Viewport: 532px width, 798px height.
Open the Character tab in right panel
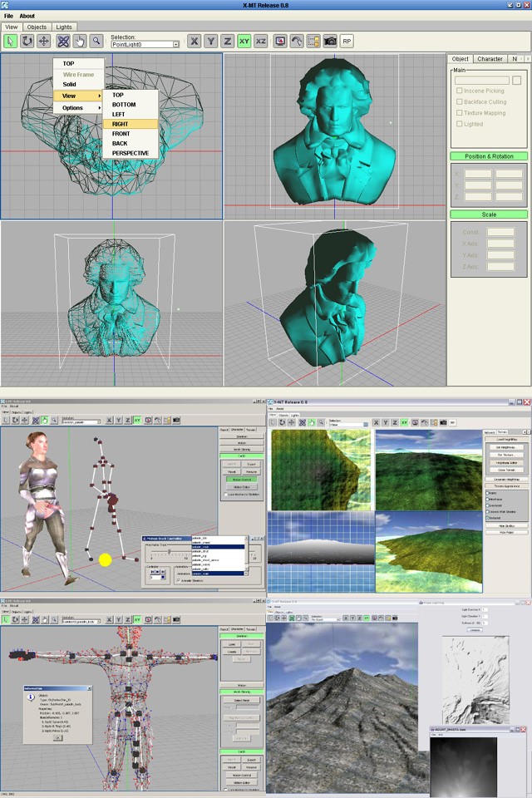point(490,59)
